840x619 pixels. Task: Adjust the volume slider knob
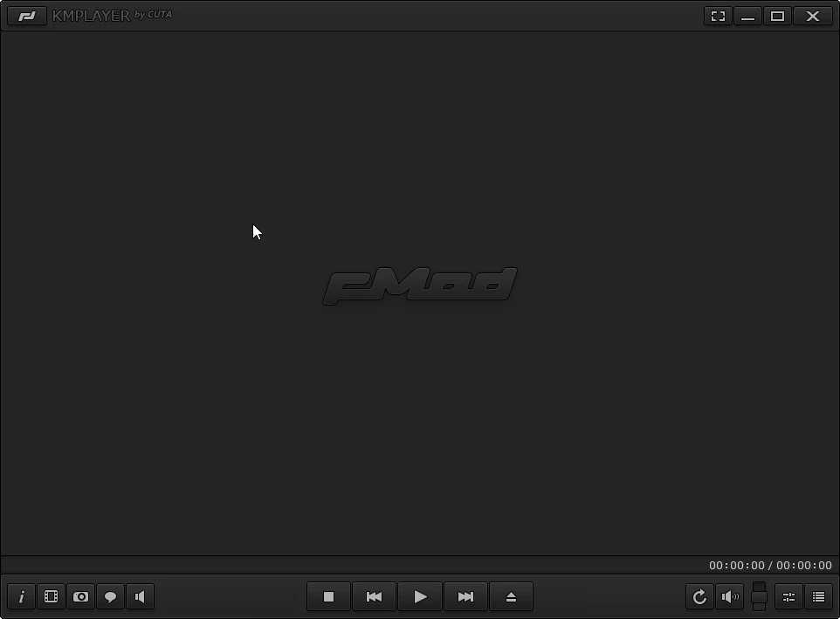(759, 597)
